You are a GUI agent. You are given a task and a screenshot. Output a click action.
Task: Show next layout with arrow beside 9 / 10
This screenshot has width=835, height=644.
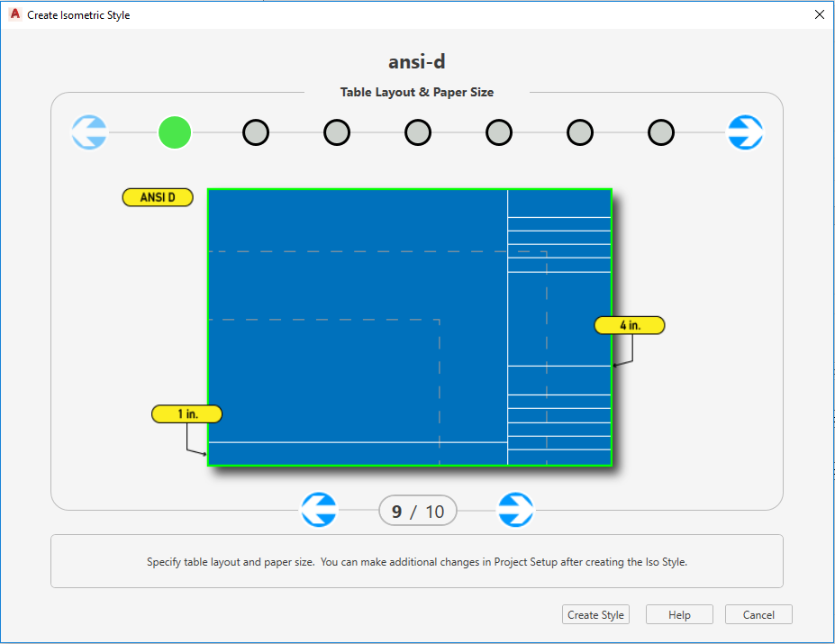515,510
